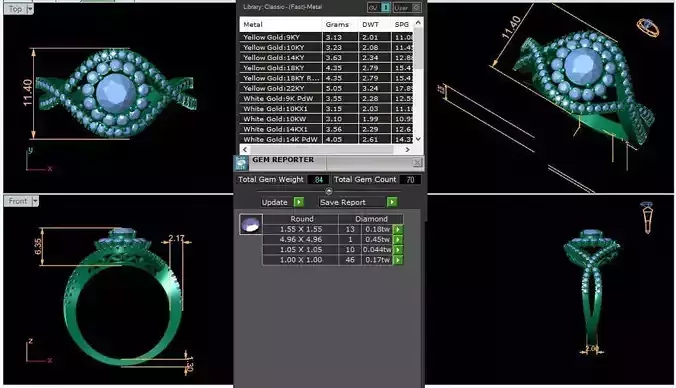Click the Metal column header
Image resolution: width=676 pixels, height=388 pixels.
click(281, 25)
